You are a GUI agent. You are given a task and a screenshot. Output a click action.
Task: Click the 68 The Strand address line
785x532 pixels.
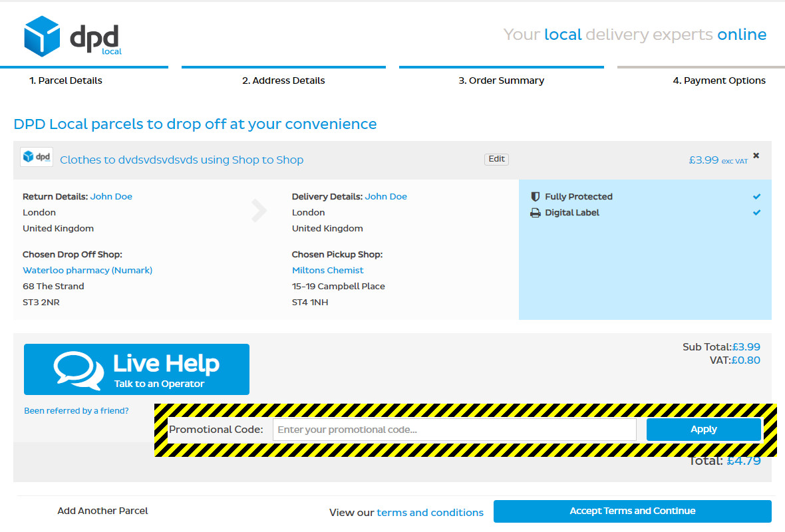point(54,286)
